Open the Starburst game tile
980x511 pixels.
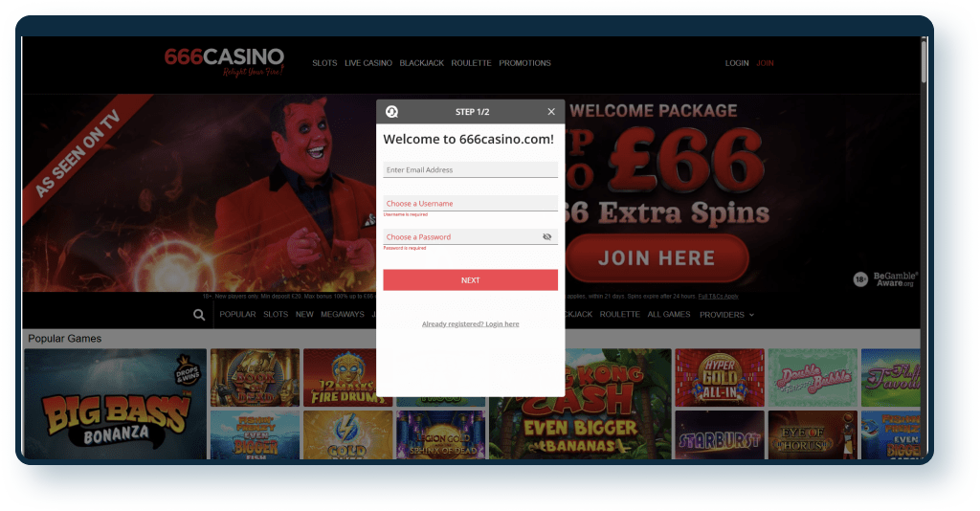click(720, 434)
